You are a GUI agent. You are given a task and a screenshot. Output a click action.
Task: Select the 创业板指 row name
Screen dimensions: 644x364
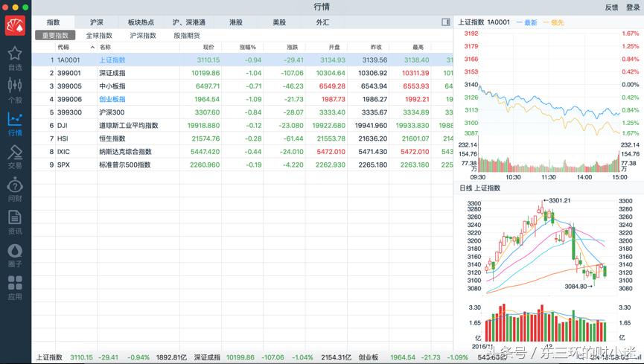(112, 100)
